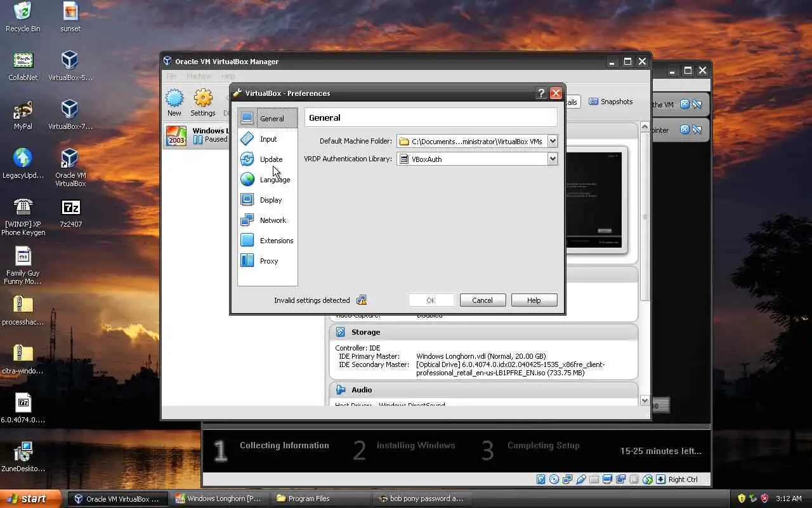
Task: Select the XP Phone Keygen desktop icon
Action: point(23,217)
